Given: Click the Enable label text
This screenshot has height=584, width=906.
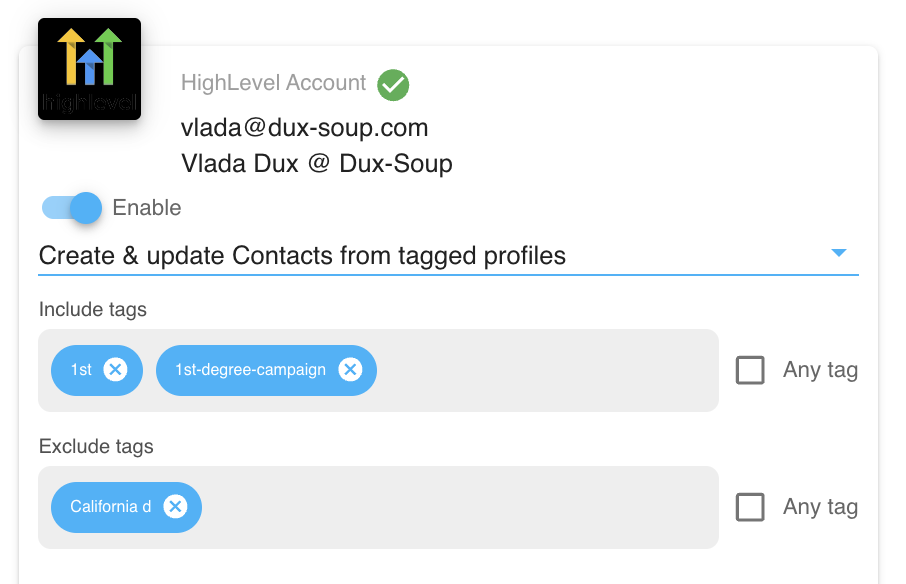Looking at the screenshot, I should tap(147, 208).
